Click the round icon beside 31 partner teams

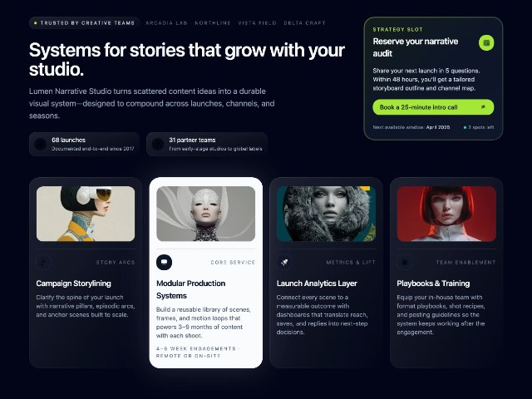point(158,144)
